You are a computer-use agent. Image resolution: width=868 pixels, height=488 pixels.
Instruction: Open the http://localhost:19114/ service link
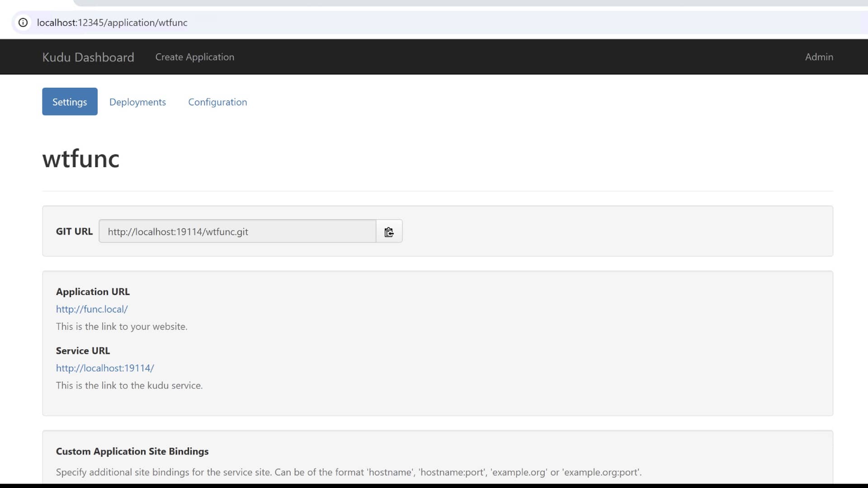point(105,368)
